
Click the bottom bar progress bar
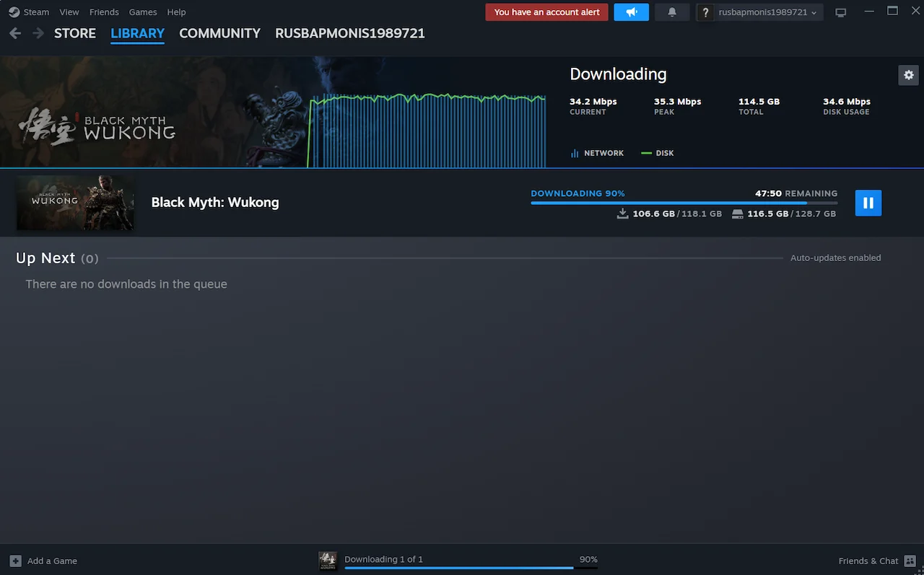point(471,568)
